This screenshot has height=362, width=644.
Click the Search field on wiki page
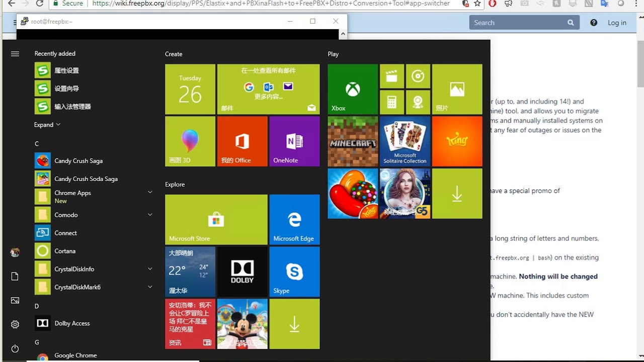click(x=524, y=23)
